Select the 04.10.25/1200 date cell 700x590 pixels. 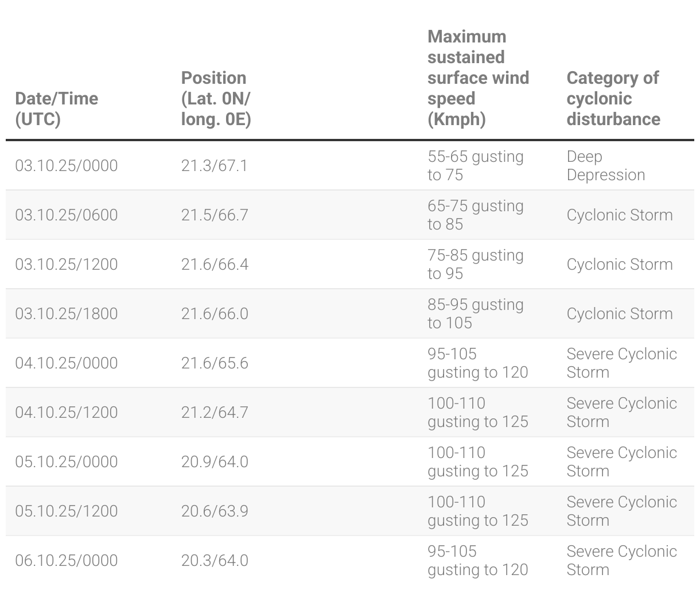(67, 413)
